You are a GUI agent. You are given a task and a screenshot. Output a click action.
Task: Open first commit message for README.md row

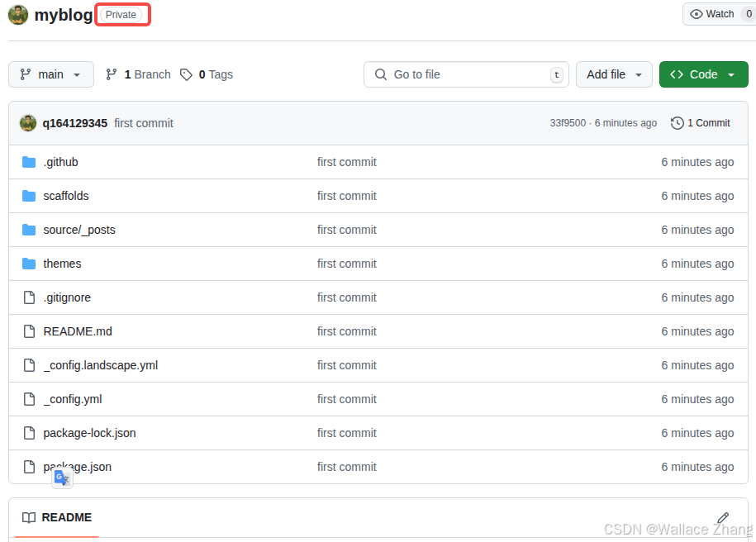pos(347,331)
